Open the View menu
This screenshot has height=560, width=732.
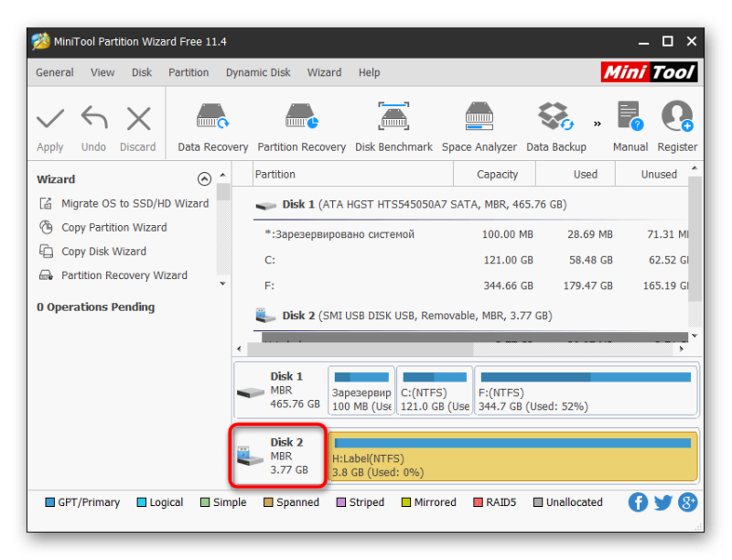102,72
